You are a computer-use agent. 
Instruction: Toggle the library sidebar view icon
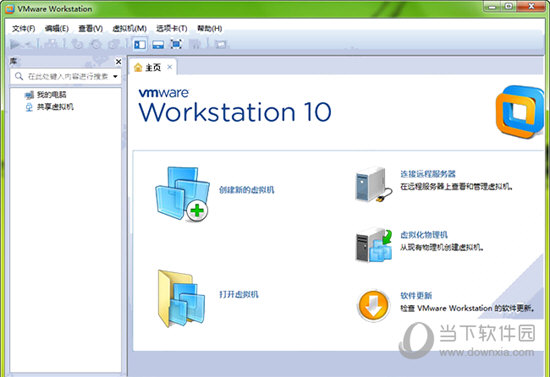[x=140, y=45]
